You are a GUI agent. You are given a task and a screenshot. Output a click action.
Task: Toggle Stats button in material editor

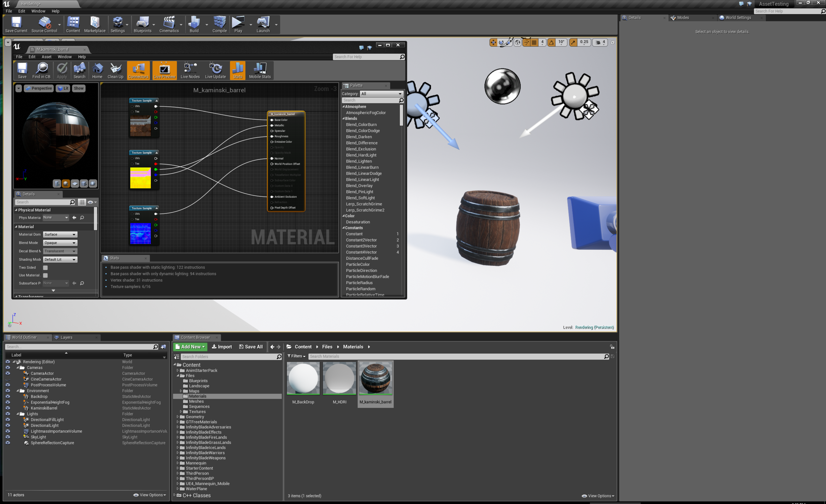[x=238, y=71]
